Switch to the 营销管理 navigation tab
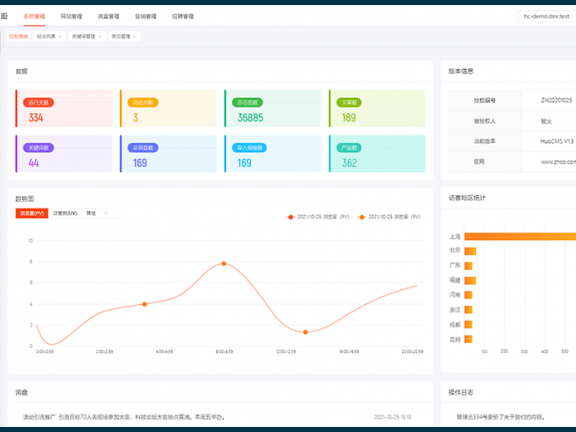576x432 pixels. [x=145, y=16]
